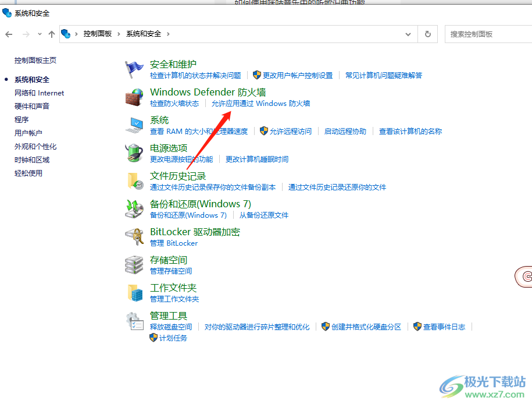Screen dimensions: 532x404
Task: Open 时钟和区域 in the sidebar
Action: coord(32,160)
